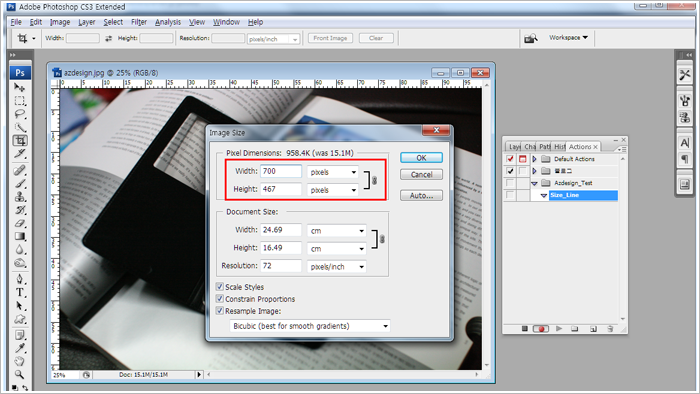
Task: Open document Width cm dropdown
Action: click(337, 231)
